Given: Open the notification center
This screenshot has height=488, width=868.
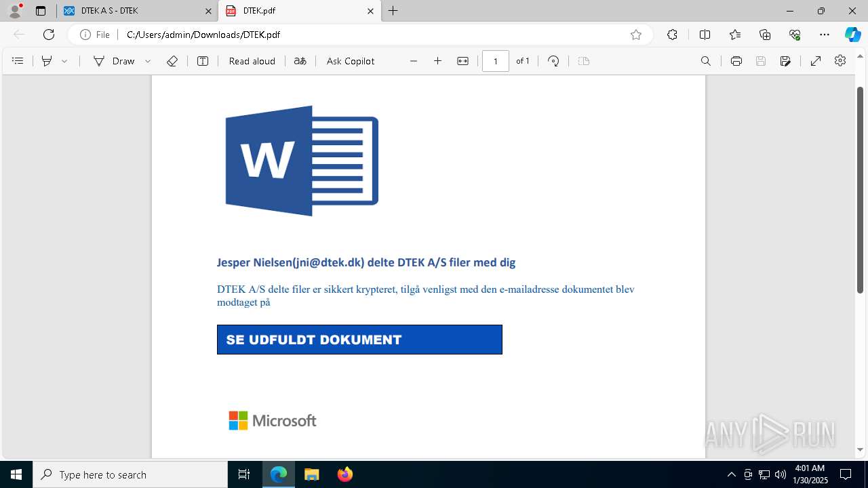Looking at the screenshot, I should (x=846, y=474).
